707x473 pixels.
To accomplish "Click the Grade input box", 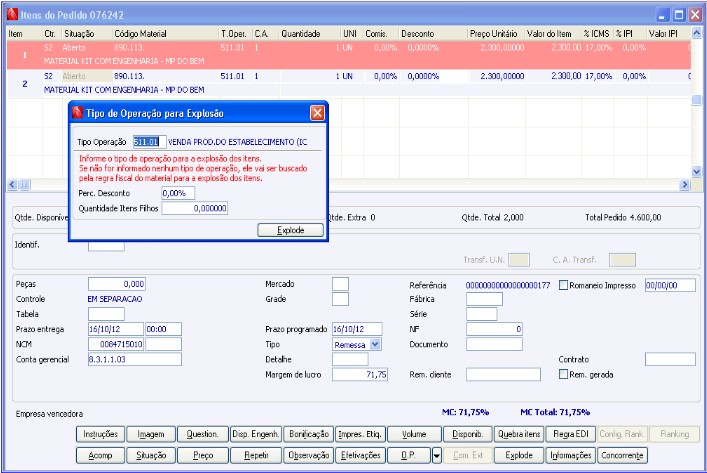I will pos(340,299).
